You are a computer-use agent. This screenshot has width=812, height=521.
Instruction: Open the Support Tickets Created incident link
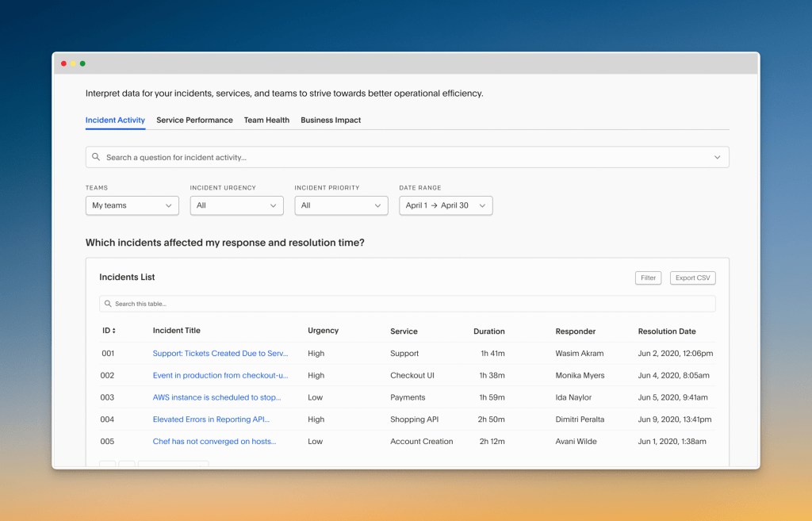click(x=220, y=353)
